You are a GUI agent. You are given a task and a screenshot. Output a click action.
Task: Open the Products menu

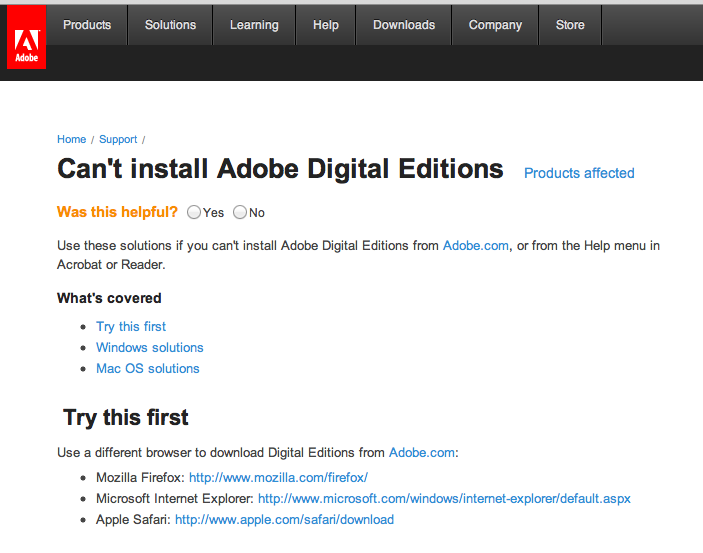click(87, 25)
